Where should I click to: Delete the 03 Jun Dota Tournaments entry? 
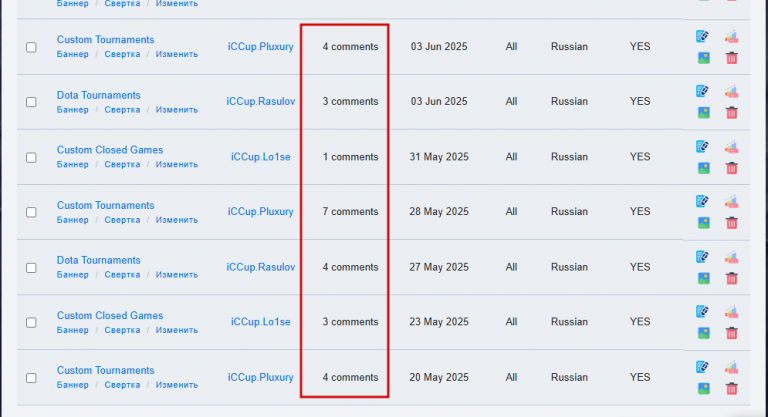tap(731, 113)
